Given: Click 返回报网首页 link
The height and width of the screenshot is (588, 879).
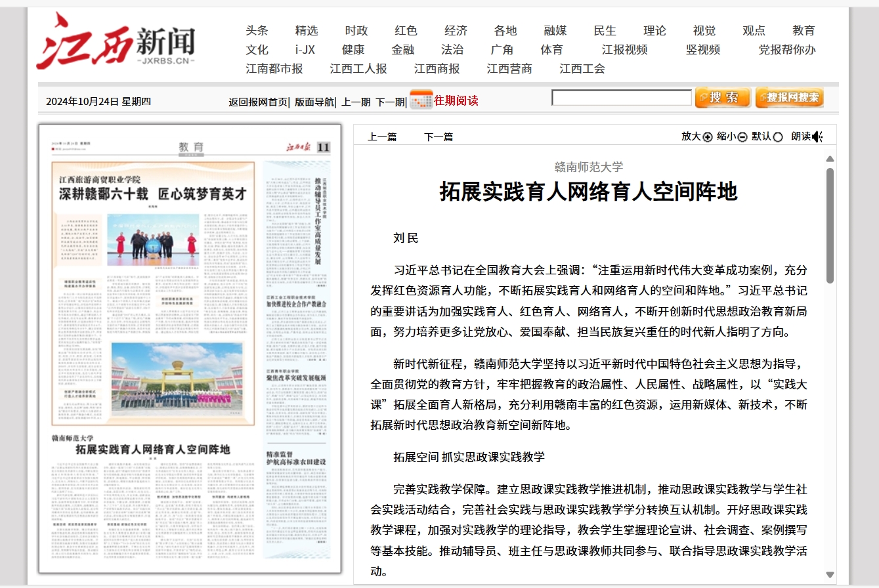Looking at the screenshot, I should pos(258,102).
